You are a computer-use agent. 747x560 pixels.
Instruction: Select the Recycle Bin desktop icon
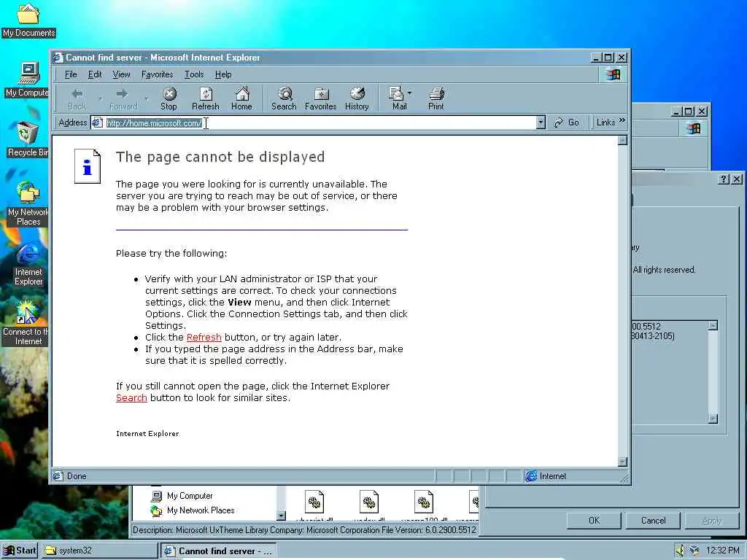pyautogui.click(x=27, y=139)
